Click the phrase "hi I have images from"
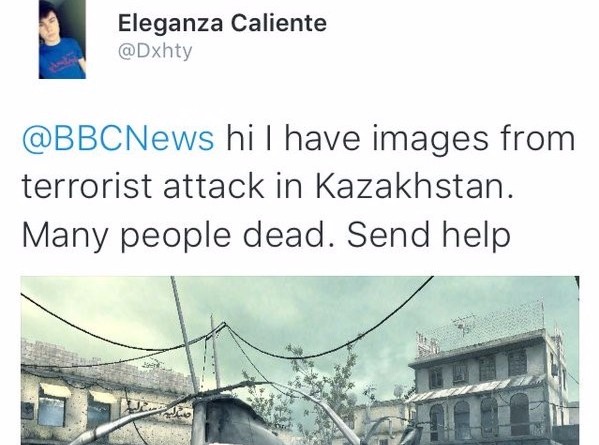The height and width of the screenshot is (445, 599). pos(401,138)
